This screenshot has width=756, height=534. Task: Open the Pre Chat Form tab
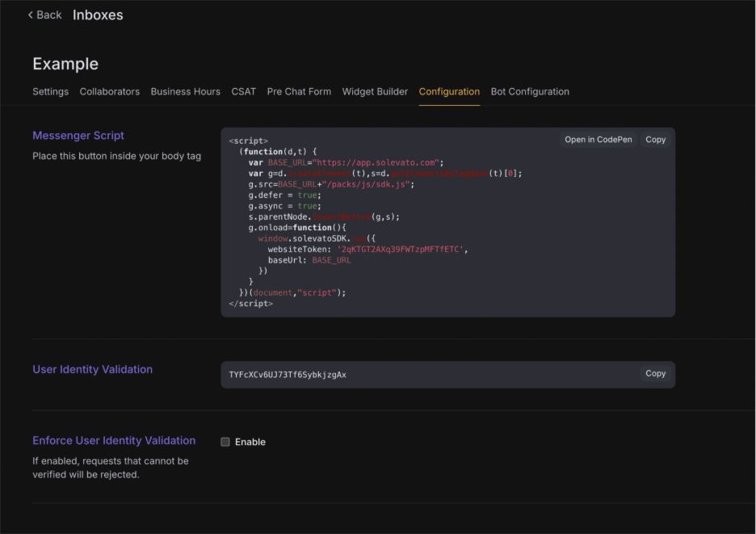point(299,91)
